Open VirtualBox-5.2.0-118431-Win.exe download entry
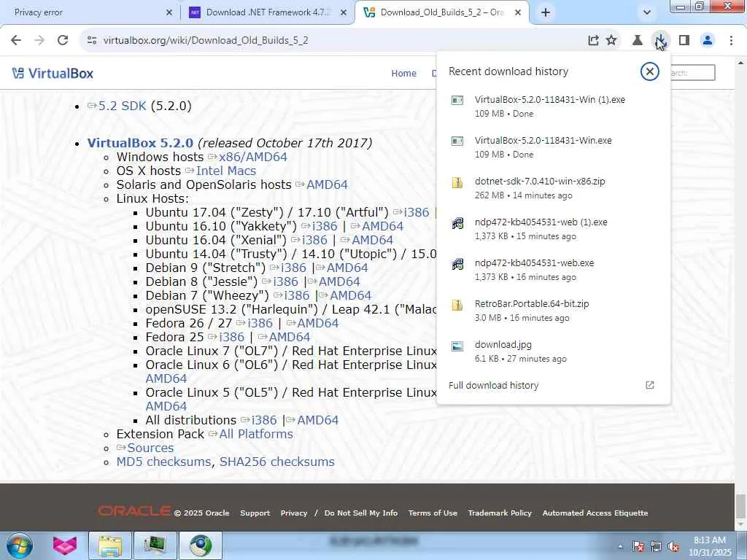Screen dimensions: 747x560 pyautogui.click(x=553, y=147)
